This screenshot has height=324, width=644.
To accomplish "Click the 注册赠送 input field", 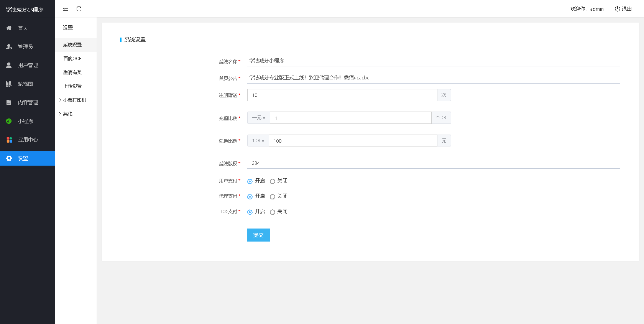I will (342, 95).
